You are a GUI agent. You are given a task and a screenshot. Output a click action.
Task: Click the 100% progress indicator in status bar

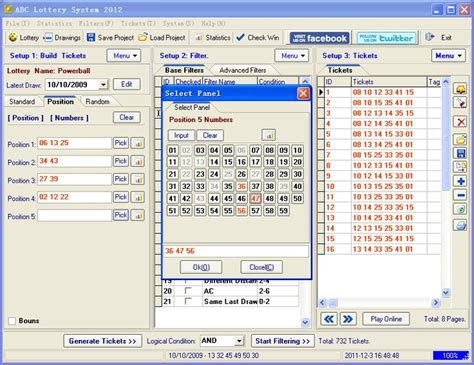point(451,356)
